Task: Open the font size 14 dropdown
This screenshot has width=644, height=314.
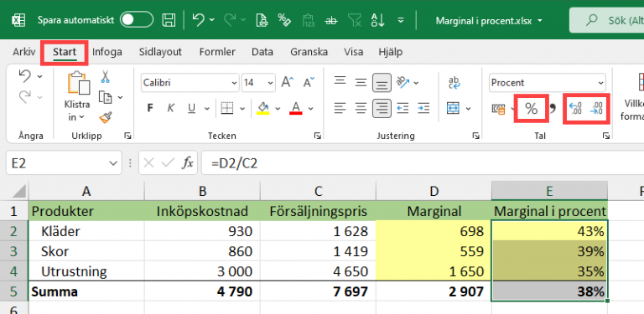Action: [270, 83]
